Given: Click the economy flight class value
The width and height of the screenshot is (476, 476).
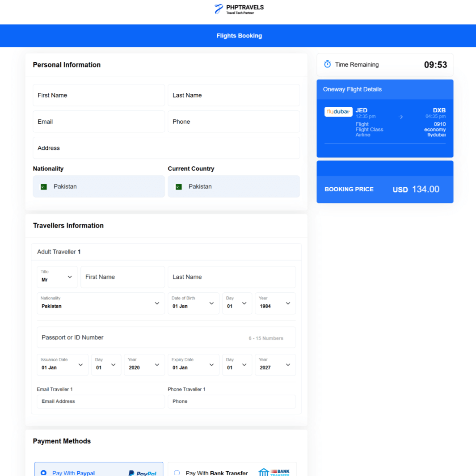Looking at the screenshot, I should click(x=435, y=130).
